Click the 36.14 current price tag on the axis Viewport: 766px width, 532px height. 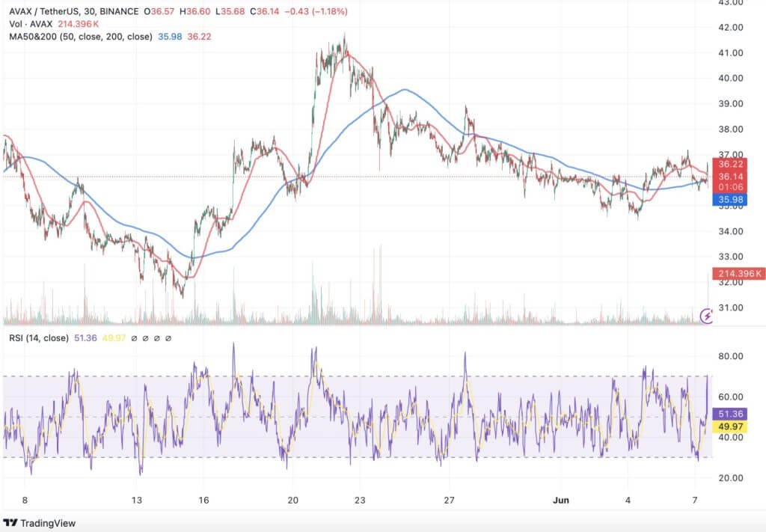tap(730, 177)
